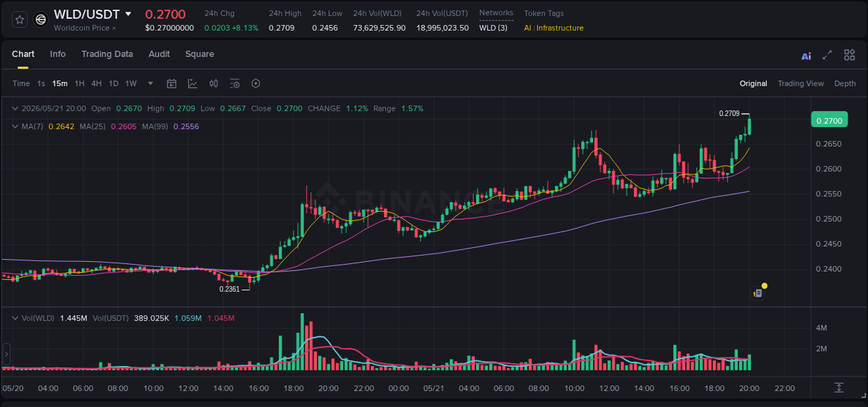This screenshot has height=407, width=868.
Task: Select the 4H interval
Action: (x=96, y=83)
